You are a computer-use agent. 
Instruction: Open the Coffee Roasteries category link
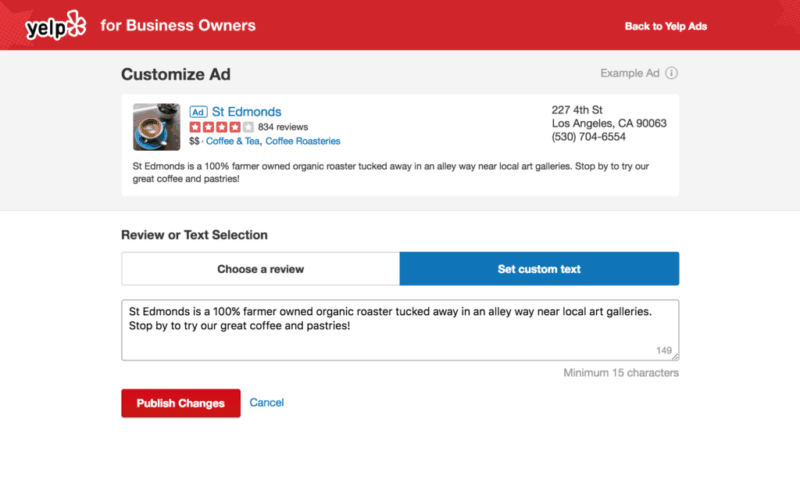tap(302, 142)
